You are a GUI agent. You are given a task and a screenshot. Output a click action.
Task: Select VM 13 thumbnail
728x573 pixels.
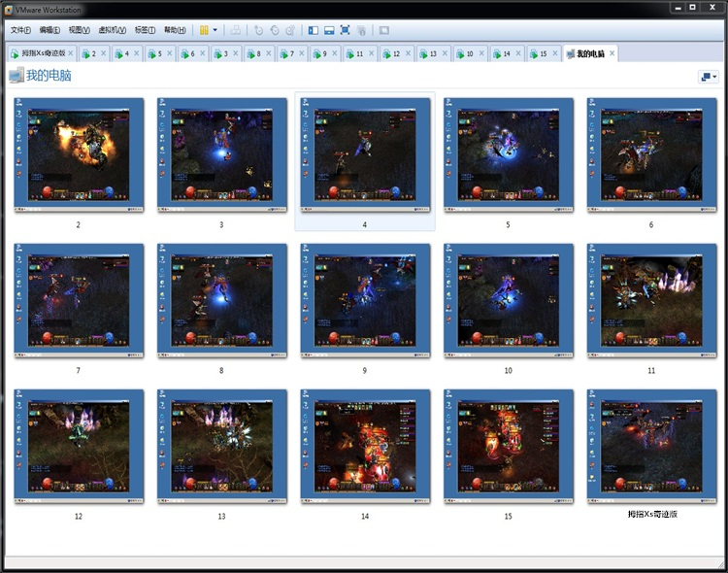pos(222,447)
